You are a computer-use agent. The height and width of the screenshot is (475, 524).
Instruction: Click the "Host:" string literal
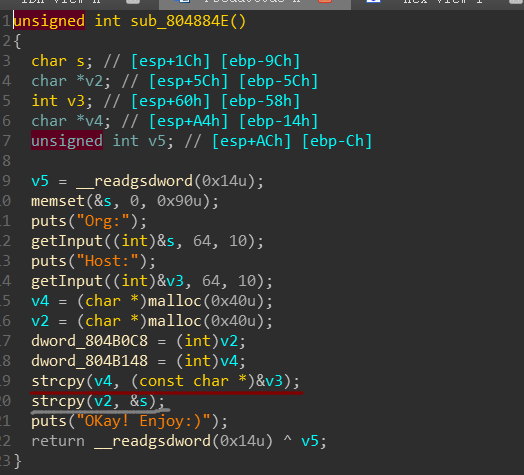click(107, 262)
